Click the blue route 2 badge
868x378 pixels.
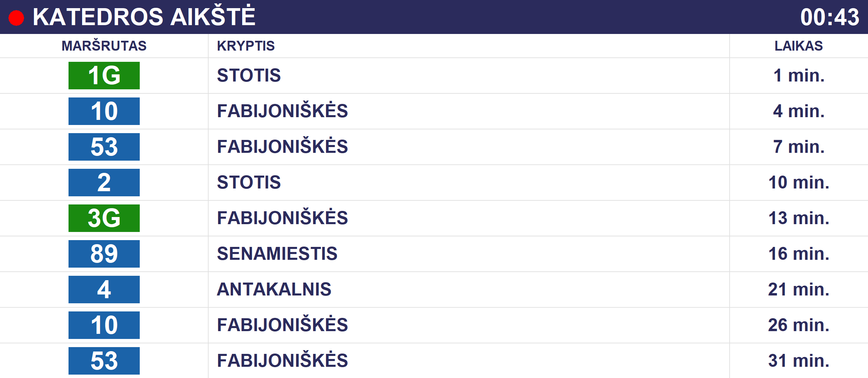tap(104, 182)
